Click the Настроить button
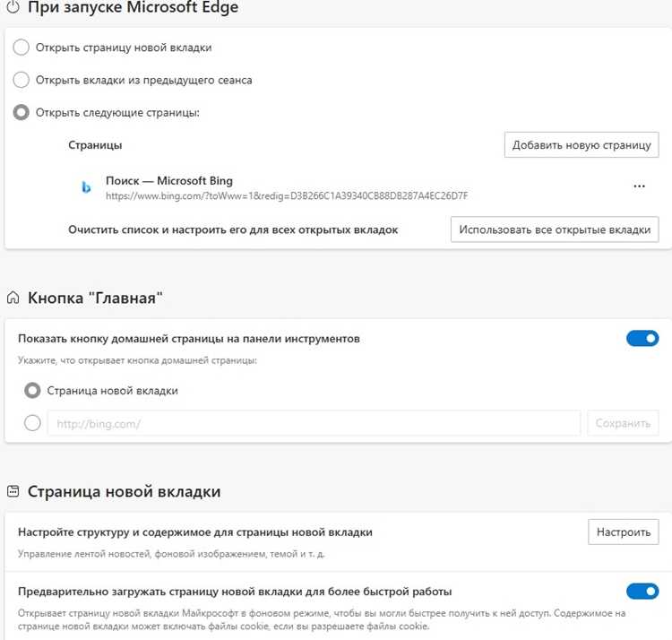Screen dimensions: 672x640 pyautogui.click(x=623, y=532)
